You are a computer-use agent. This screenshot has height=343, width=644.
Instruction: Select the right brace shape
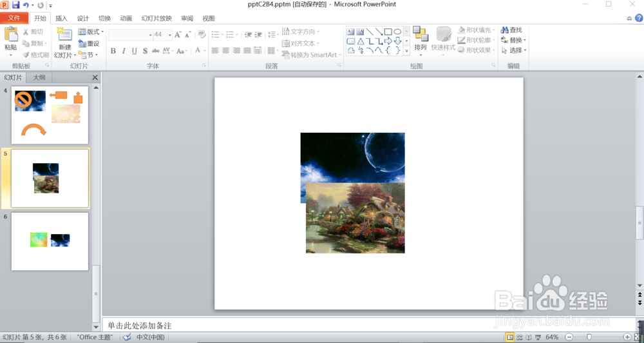click(x=397, y=50)
